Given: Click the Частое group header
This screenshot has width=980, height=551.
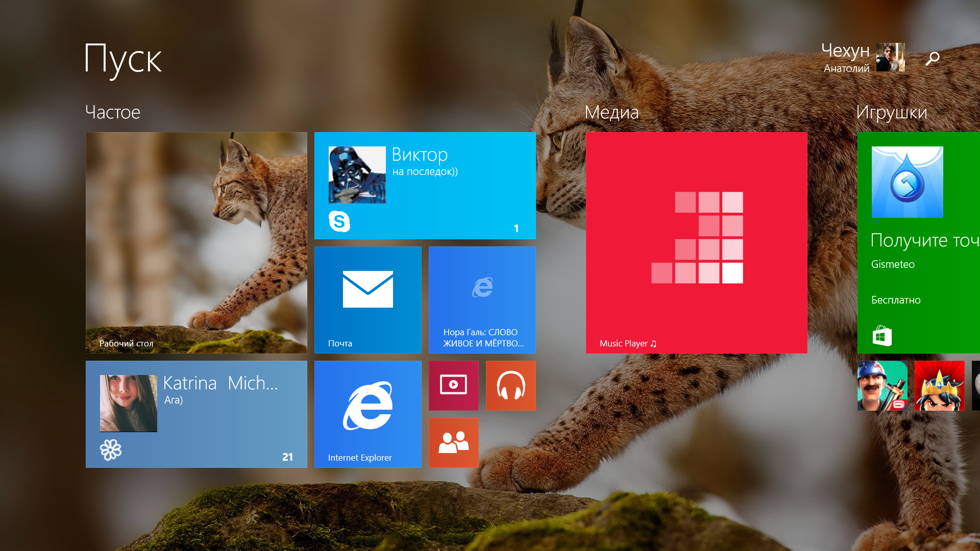Looking at the screenshot, I should (x=113, y=112).
